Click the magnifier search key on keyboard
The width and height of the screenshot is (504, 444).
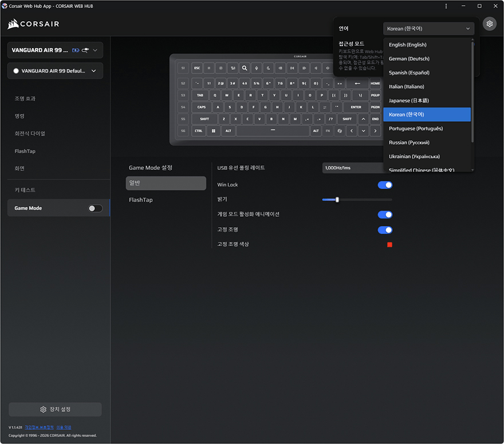tap(245, 68)
